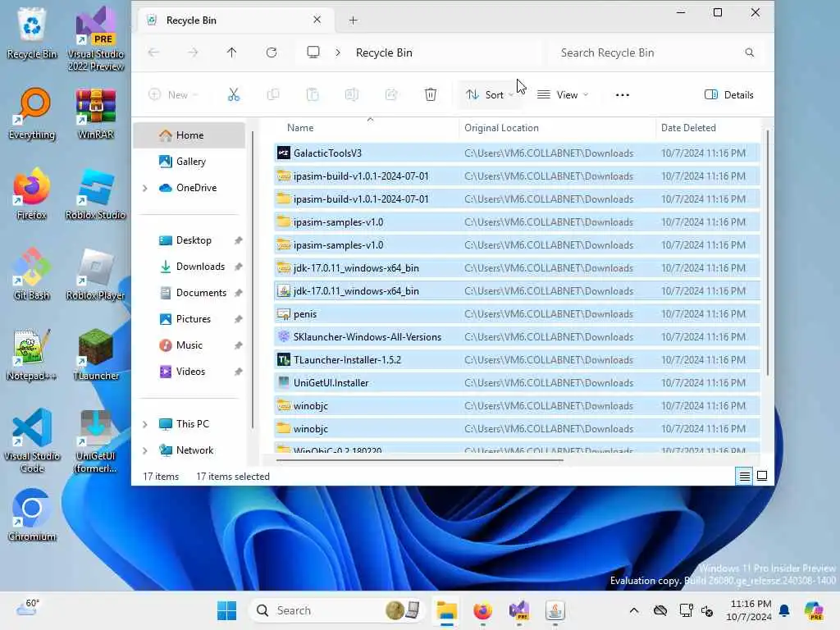Image resolution: width=840 pixels, height=630 pixels.
Task: Open Pictures in navigation pane
Action: click(x=189, y=319)
